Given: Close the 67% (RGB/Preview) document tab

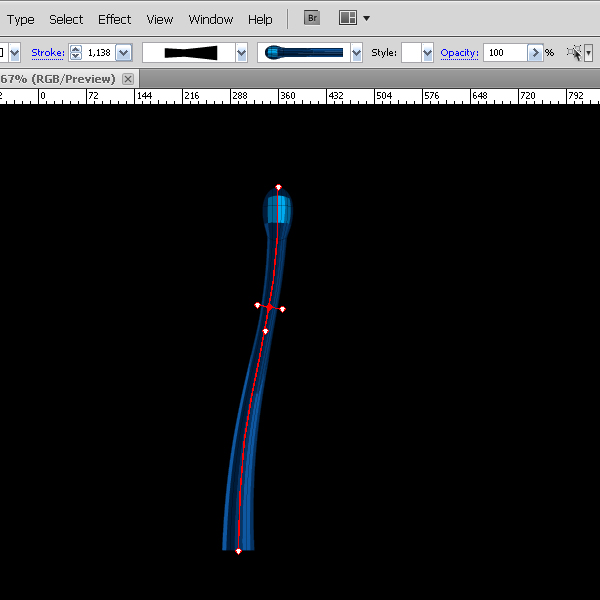Looking at the screenshot, I should (128, 79).
